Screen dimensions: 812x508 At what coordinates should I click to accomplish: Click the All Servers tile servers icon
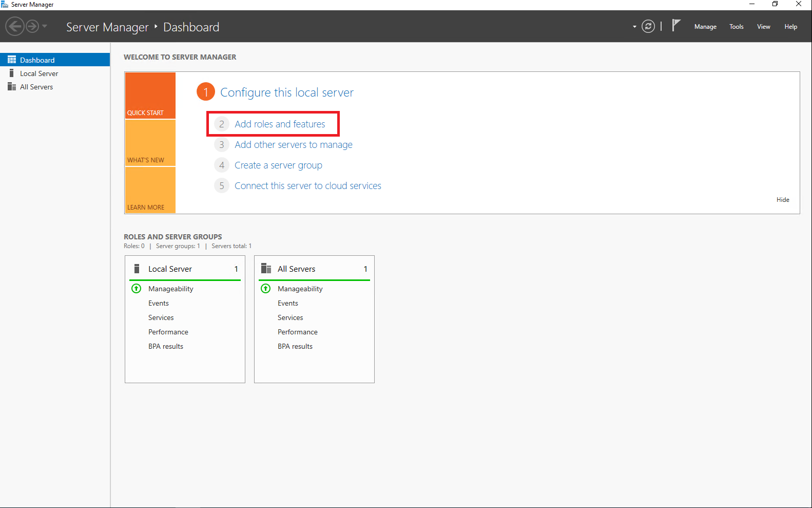point(266,269)
